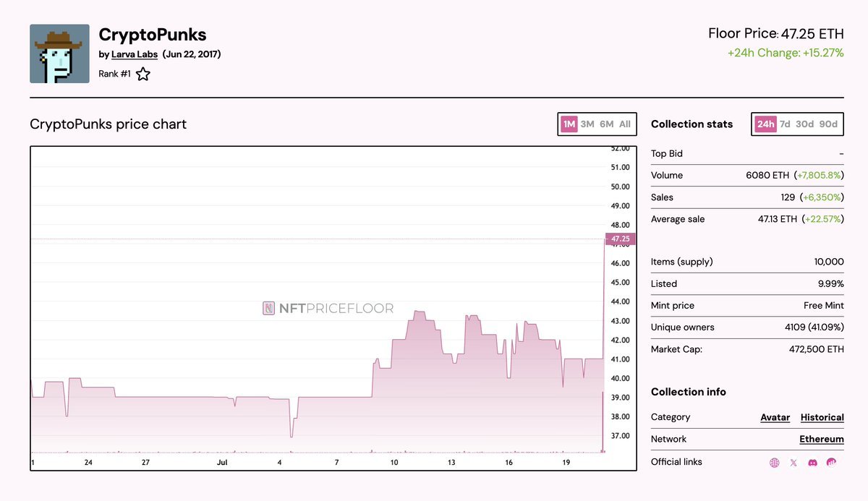Click the CryptoPunks avatar thumbnail
868x501 pixels.
click(x=59, y=53)
